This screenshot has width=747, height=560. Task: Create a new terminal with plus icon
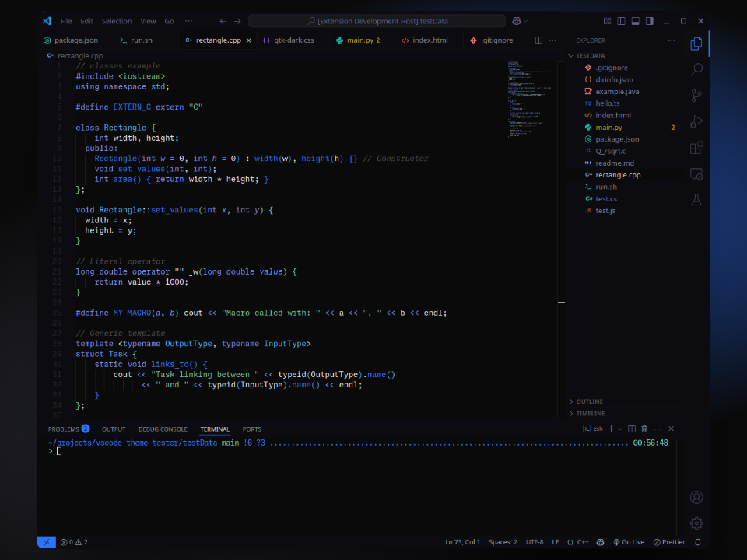tap(611, 429)
